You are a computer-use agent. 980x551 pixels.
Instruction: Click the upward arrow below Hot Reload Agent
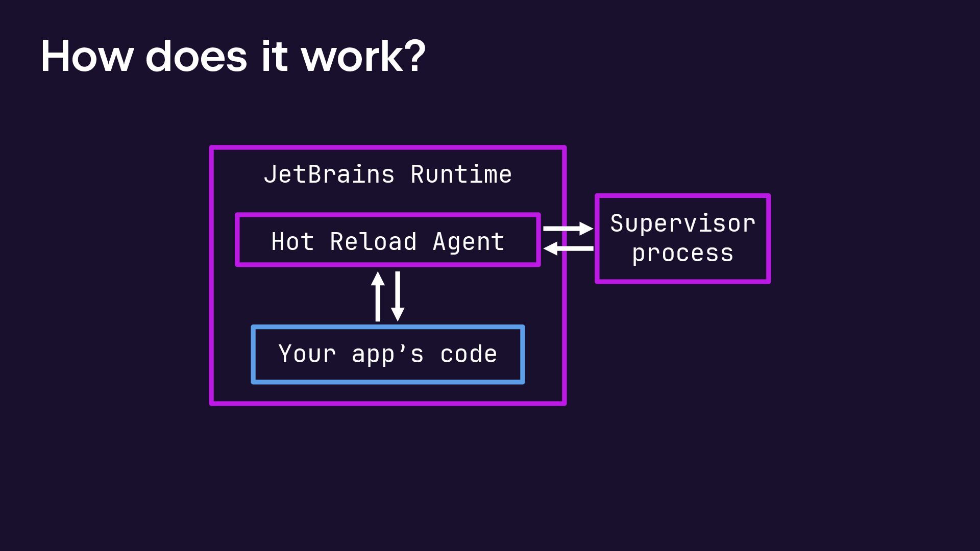(378, 296)
